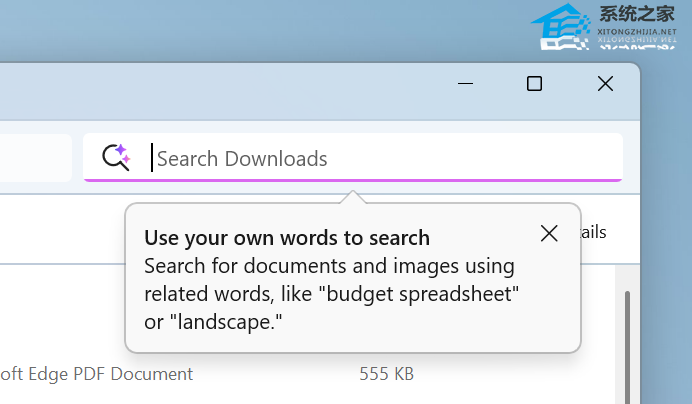Click the address bar left of search box
Viewport: 692px width, 404px height.
click(x=35, y=158)
